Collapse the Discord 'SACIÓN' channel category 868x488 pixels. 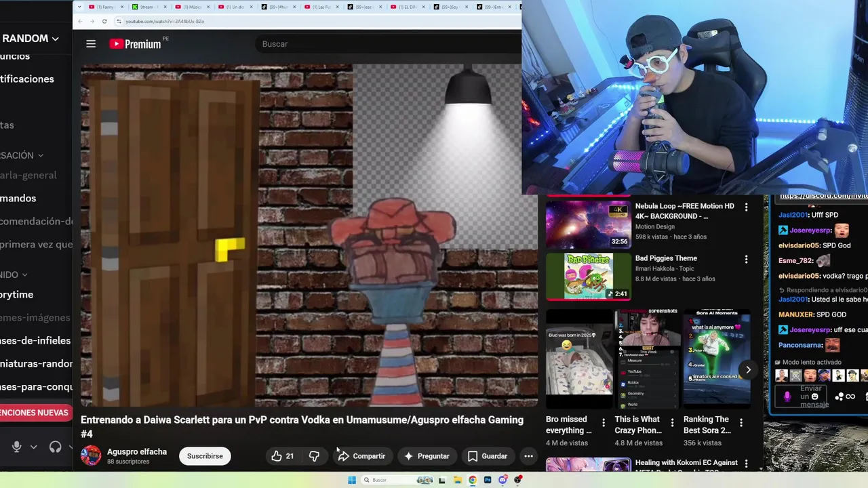(x=22, y=155)
